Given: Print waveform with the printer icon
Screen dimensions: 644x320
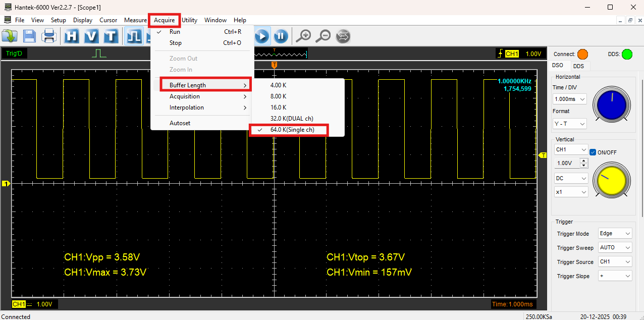Looking at the screenshot, I should point(49,36).
